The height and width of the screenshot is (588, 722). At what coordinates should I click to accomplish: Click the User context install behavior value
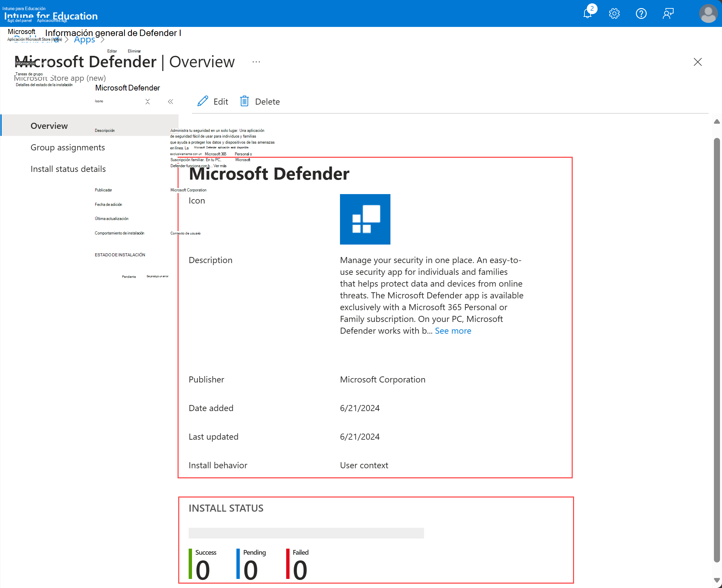(364, 465)
